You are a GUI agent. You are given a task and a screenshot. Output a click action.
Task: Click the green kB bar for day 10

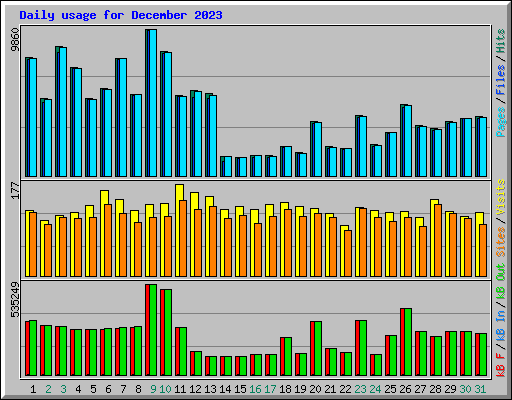pos(168,333)
